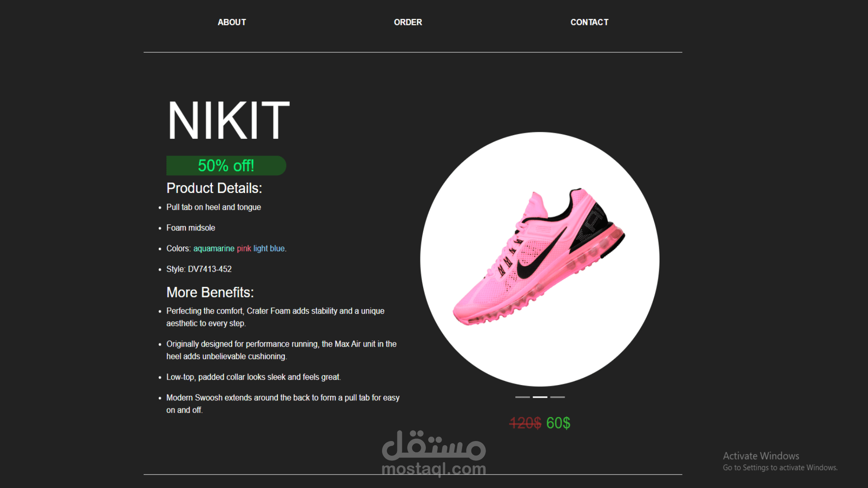This screenshot has height=488, width=868.
Task: Click the More Benefits heading
Action: tap(210, 292)
